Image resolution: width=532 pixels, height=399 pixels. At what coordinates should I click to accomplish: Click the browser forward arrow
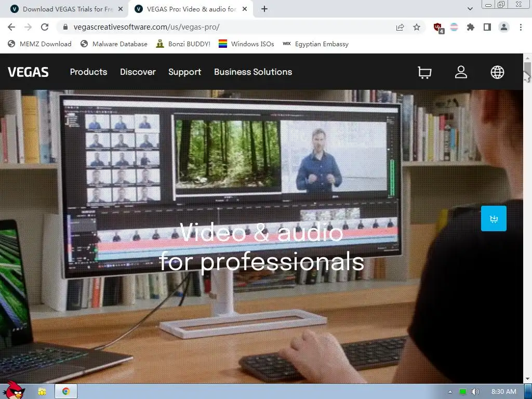click(28, 27)
